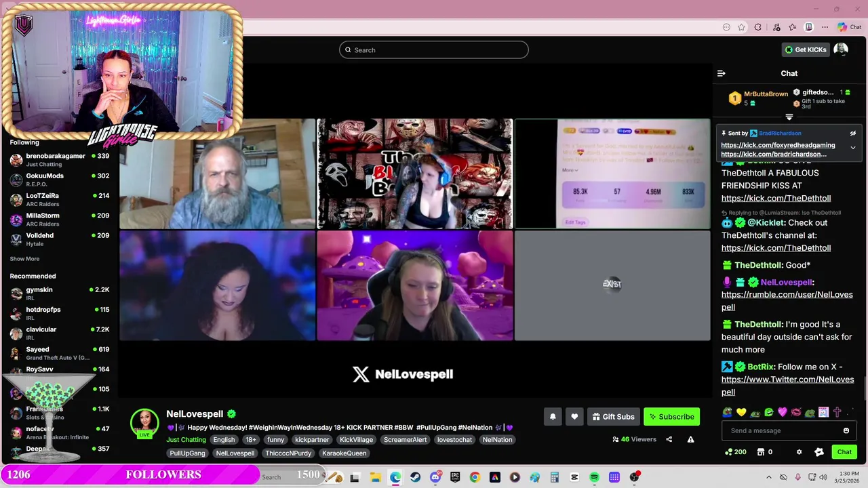868x488 pixels.
Task: Insert the yellow heart emote
Action: tap(741, 412)
